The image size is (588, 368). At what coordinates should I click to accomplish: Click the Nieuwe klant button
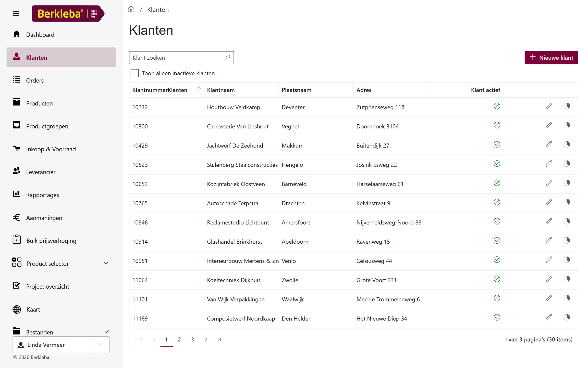(x=551, y=58)
